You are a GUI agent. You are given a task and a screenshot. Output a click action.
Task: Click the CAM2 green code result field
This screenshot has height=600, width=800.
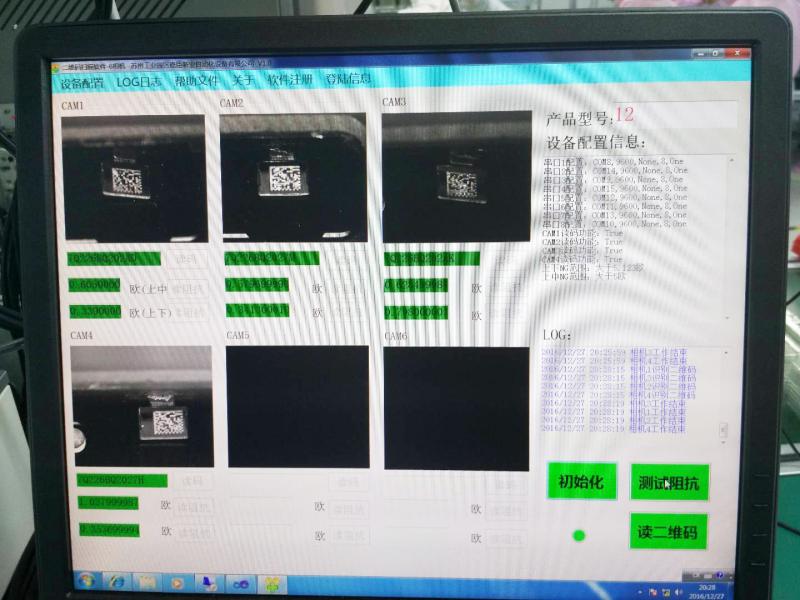272,258
